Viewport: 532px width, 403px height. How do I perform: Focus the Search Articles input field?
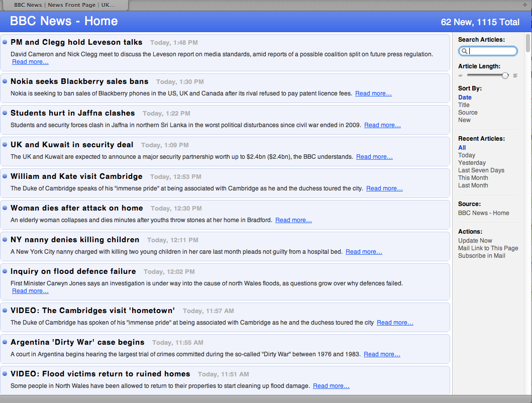click(x=488, y=51)
